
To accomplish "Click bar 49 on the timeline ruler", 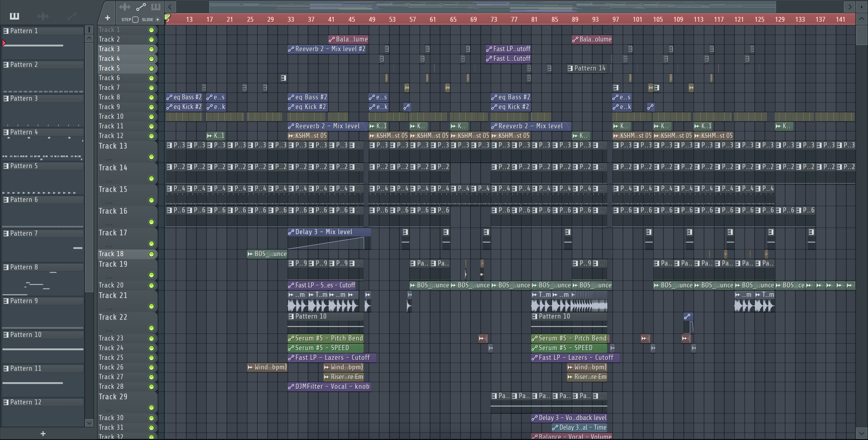I will [372, 20].
